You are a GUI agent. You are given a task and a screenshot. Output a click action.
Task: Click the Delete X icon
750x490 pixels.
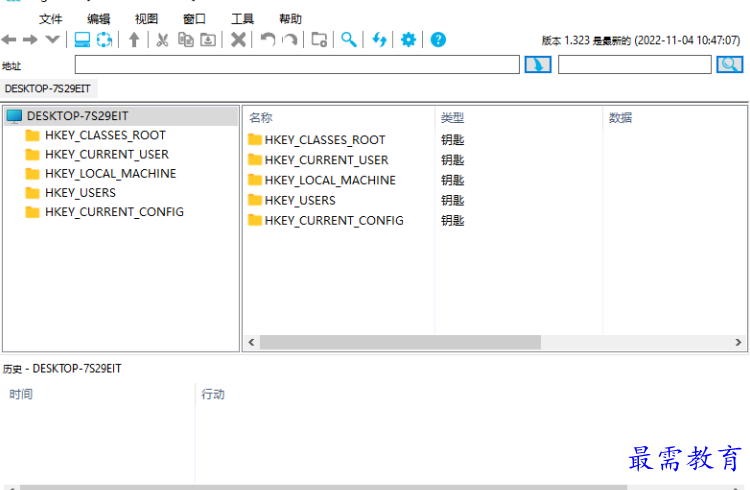tap(238, 40)
